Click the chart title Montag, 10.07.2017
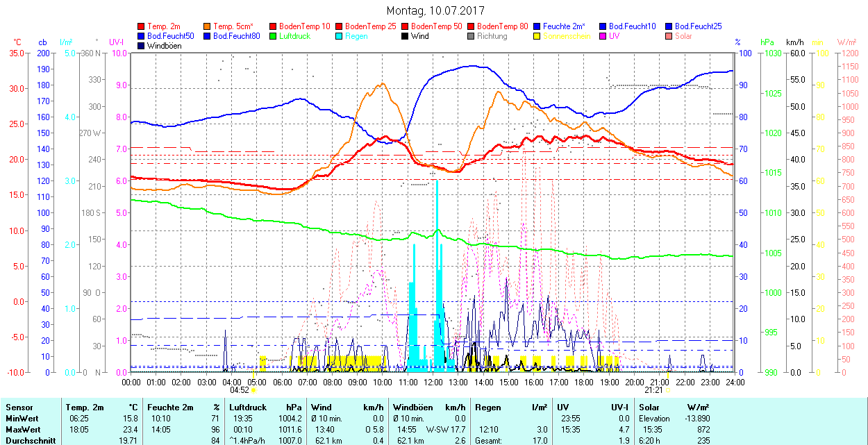 pos(435,10)
